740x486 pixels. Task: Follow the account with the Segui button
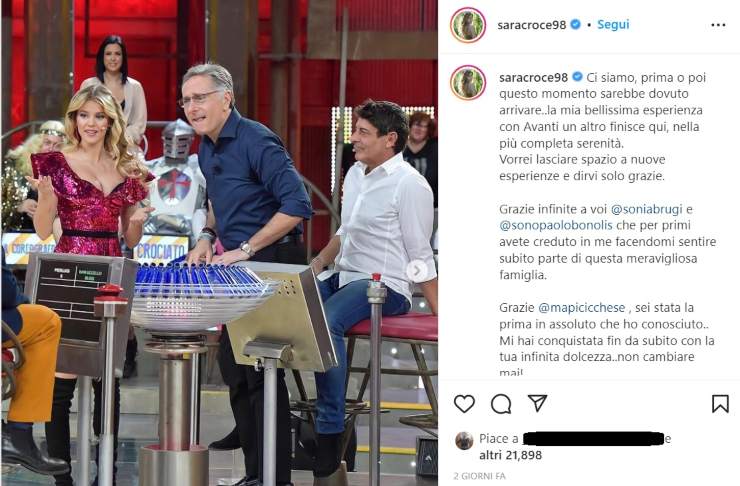tap(613, 25)
